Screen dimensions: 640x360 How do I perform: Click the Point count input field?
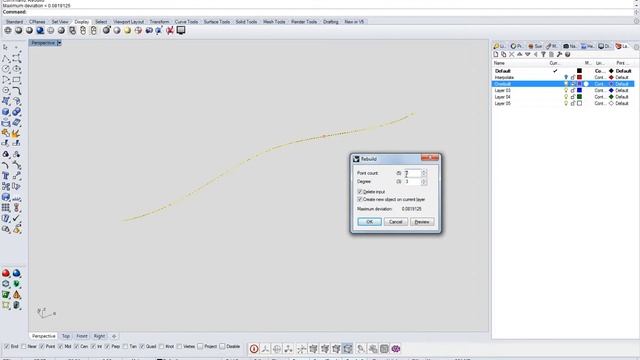pyautogui.click(x=412, y=173)
